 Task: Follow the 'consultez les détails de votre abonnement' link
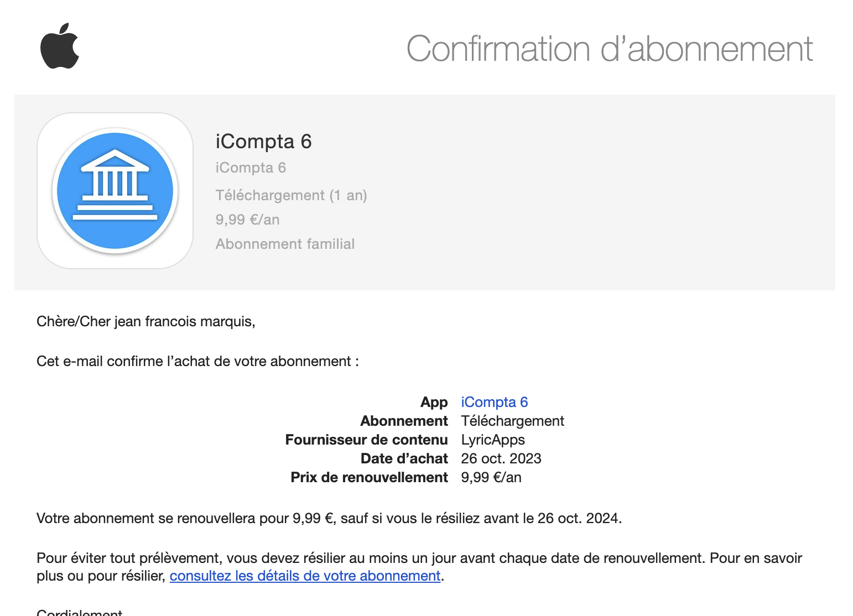tap(305, 576)
